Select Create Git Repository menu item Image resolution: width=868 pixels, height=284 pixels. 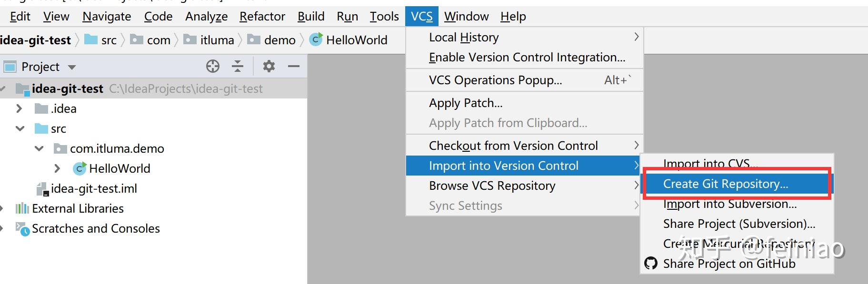tap(725, 184)
